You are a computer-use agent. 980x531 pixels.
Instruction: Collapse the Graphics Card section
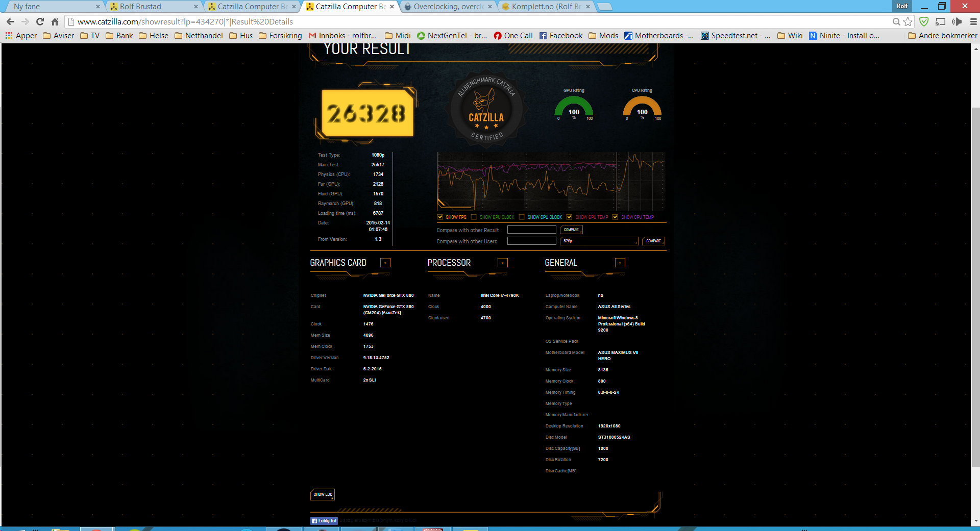(385, 263)
